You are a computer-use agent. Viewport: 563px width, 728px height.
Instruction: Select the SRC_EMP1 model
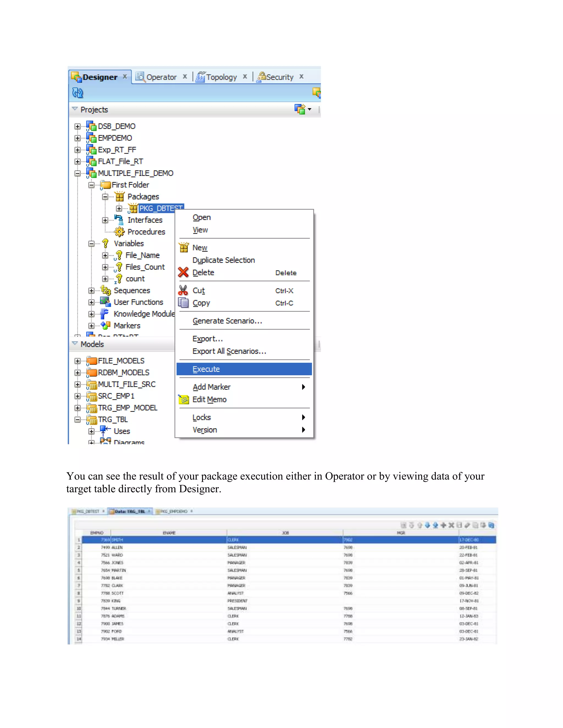pyautogui.click(x=116, y=396)
